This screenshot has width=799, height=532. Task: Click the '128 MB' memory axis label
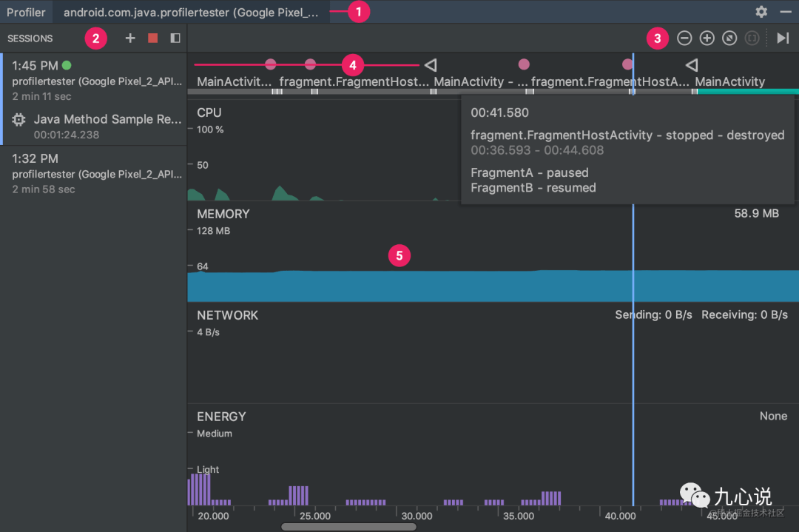(214, 231)
